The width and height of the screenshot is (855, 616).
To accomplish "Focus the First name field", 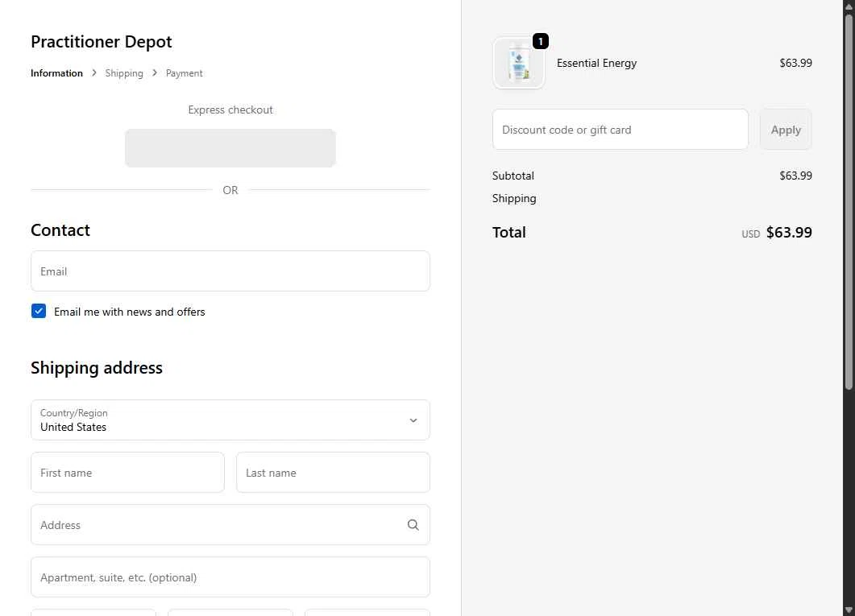I will pos(127,472).
